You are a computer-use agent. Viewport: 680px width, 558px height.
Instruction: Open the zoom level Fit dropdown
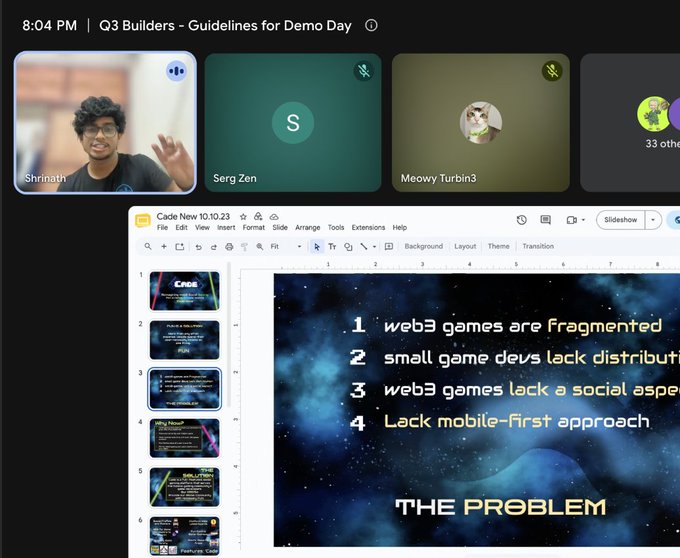(x=285, y=246)
